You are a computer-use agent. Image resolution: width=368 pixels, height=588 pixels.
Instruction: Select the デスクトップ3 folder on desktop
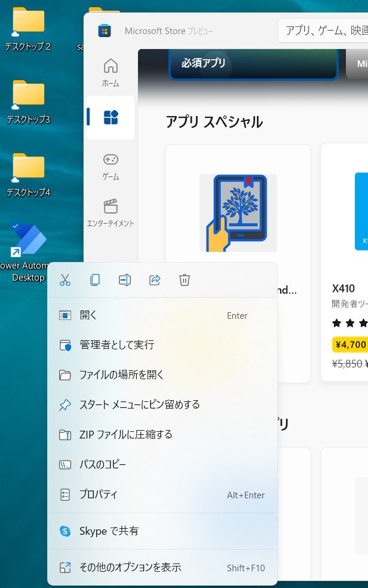pyautogui.click(x=28, y=102)
